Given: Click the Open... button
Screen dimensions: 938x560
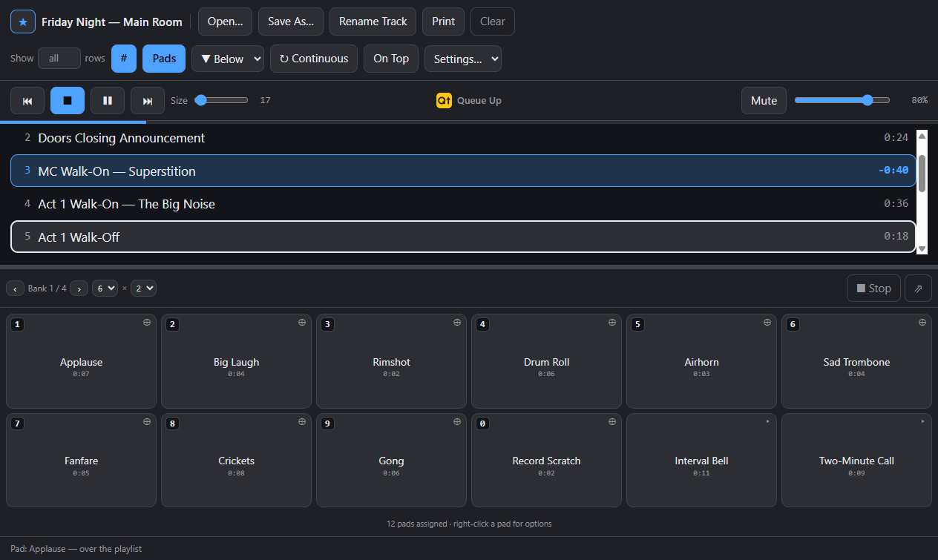Looking at the screenshot, I should 226,22.
